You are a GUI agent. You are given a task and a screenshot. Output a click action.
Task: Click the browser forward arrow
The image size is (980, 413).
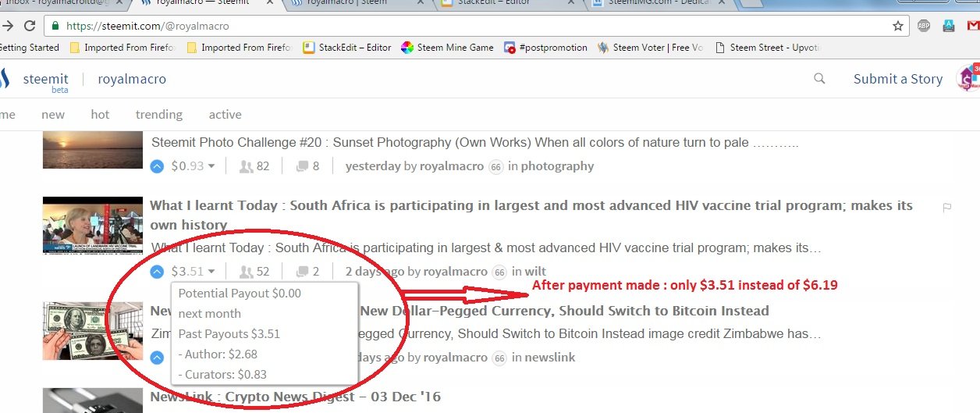(x=8, y=26)
